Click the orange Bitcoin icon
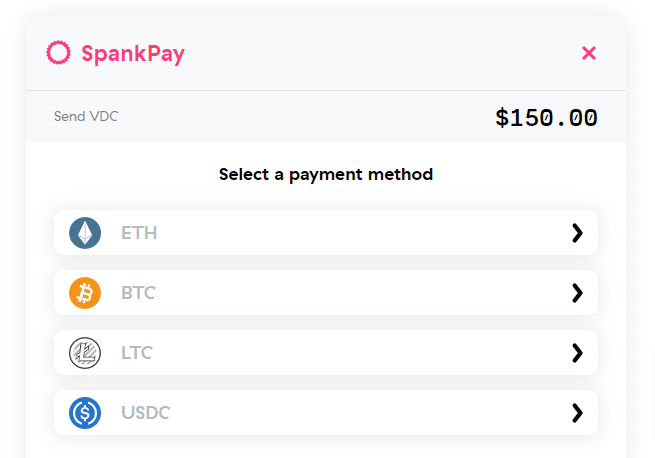 (85, 293)
